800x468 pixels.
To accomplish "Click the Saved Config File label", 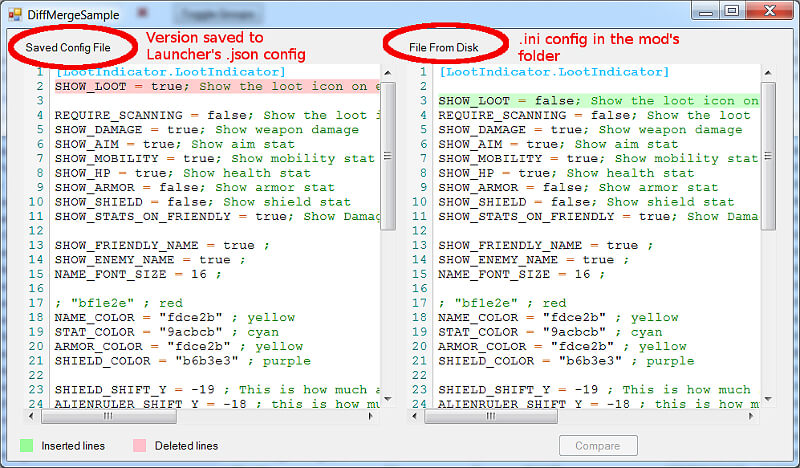I will pos(68,47).
